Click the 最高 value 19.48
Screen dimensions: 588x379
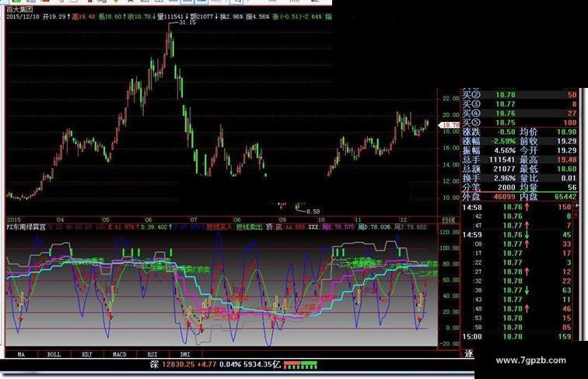pos(567,160)
